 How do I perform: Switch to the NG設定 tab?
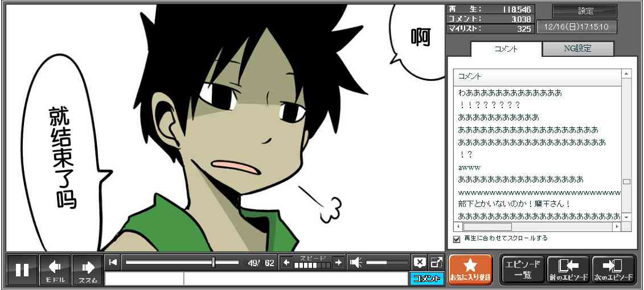(577, 49)
